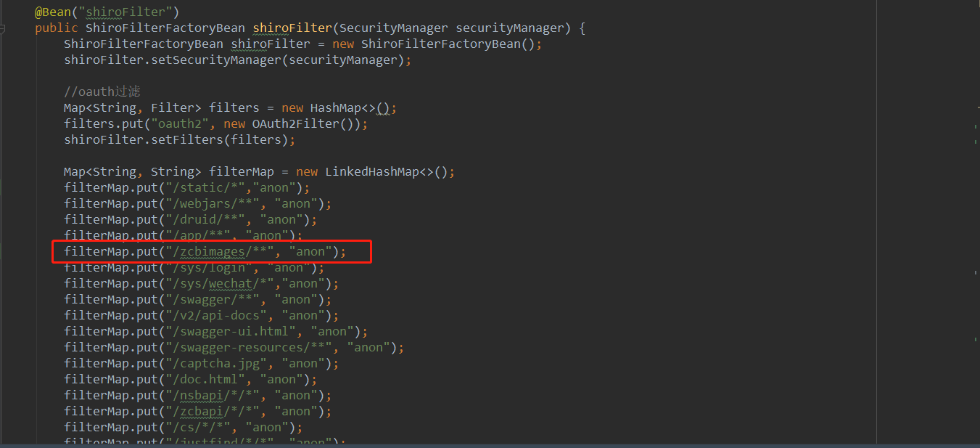The height and width of the screenshot is (448, 980).
Task: Click 'Map<String, String>' type declaration
Action: point(133,172)
